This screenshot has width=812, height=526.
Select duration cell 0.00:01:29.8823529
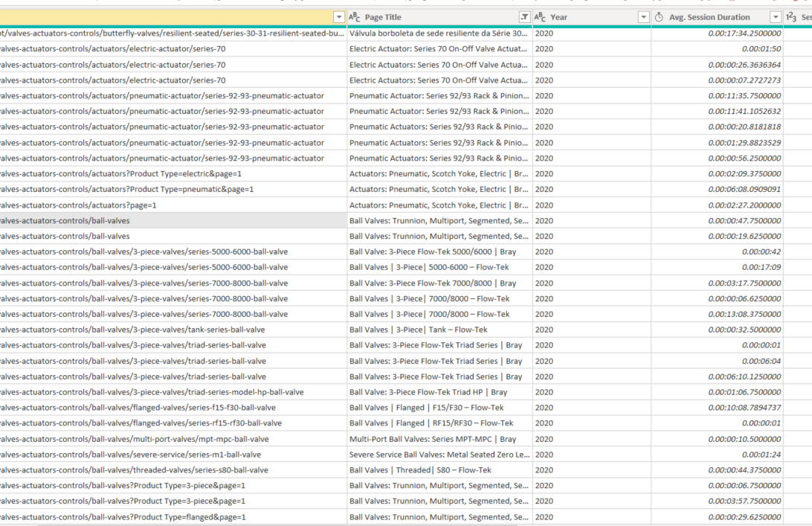(718, 143)
